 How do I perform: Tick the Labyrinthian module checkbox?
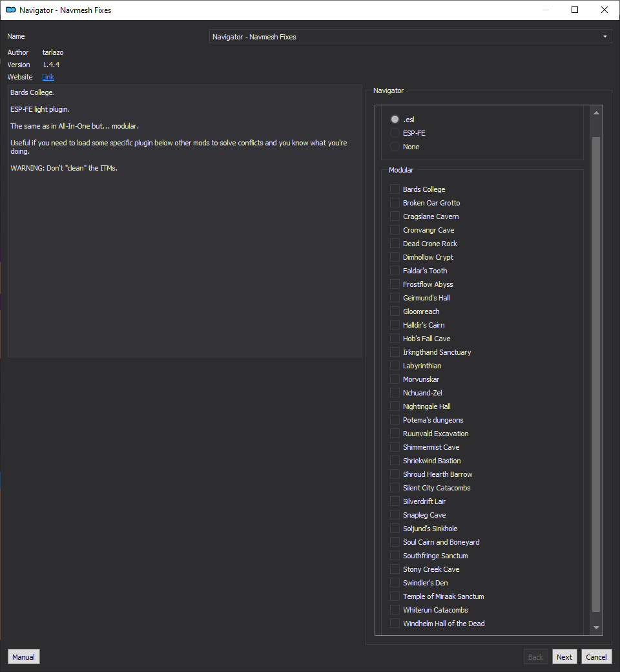tap(395, 366)
